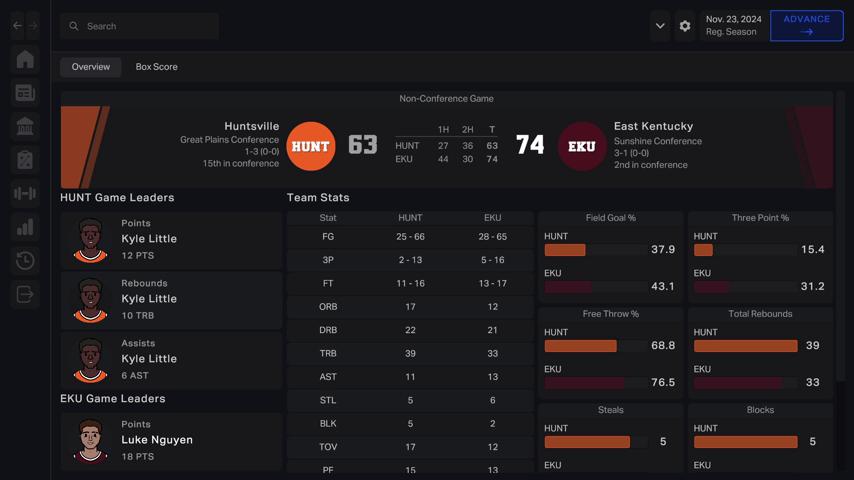Image resolution: width=854 pixels, height=480 pixels.
Task: Click the Home icon in the sidebar
Action: [x=25, y=59]
